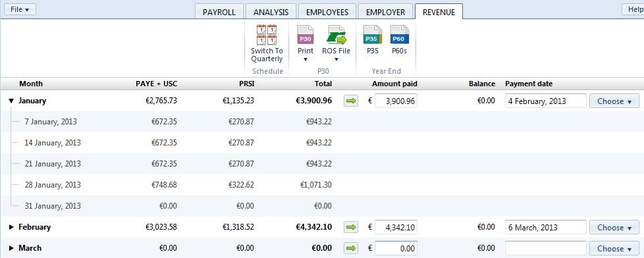The width and height of the screenshot is (644, 258).
Task: Click the P30 Print icon
Action: (305, 35)
